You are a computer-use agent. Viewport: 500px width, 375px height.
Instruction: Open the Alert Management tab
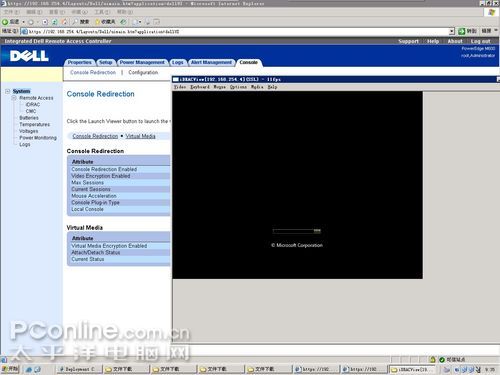[211, 62]
